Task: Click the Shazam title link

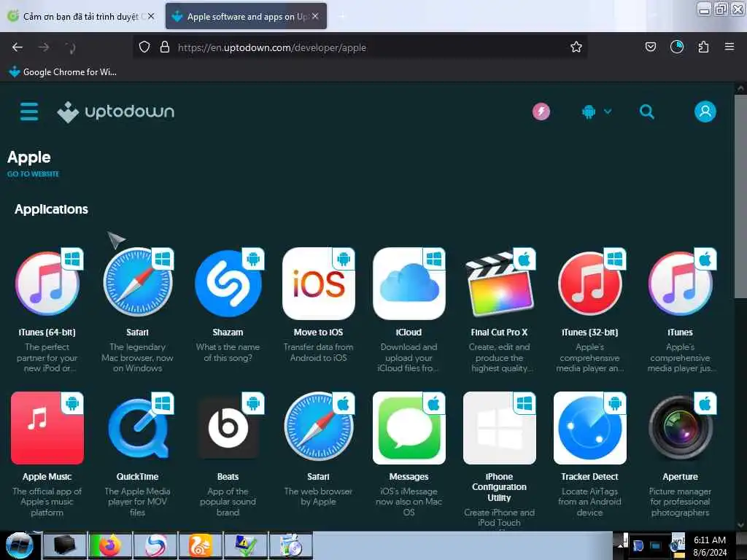Action: [x=228, y=332]
